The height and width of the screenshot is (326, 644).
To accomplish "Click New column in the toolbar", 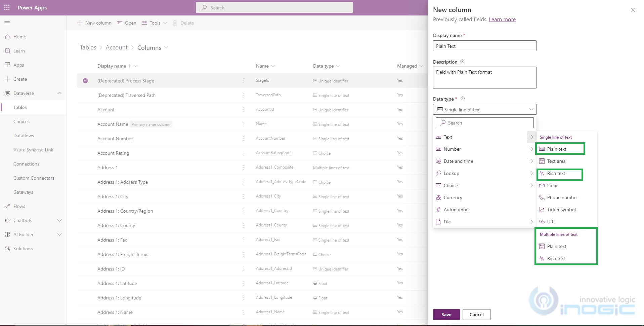I will tap(94, 23).
